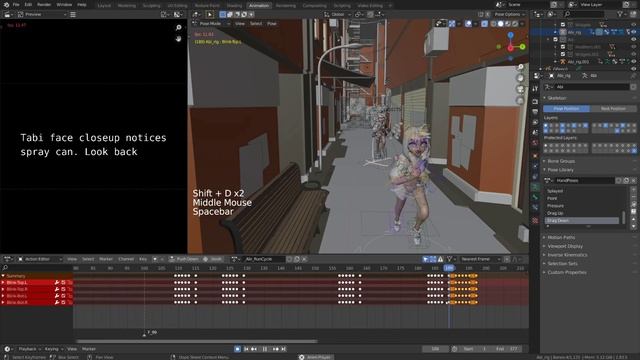Select Abi_rig.001 armature in outliner
The width and height of the screenshot is (640, 360).
pos(578,62)
